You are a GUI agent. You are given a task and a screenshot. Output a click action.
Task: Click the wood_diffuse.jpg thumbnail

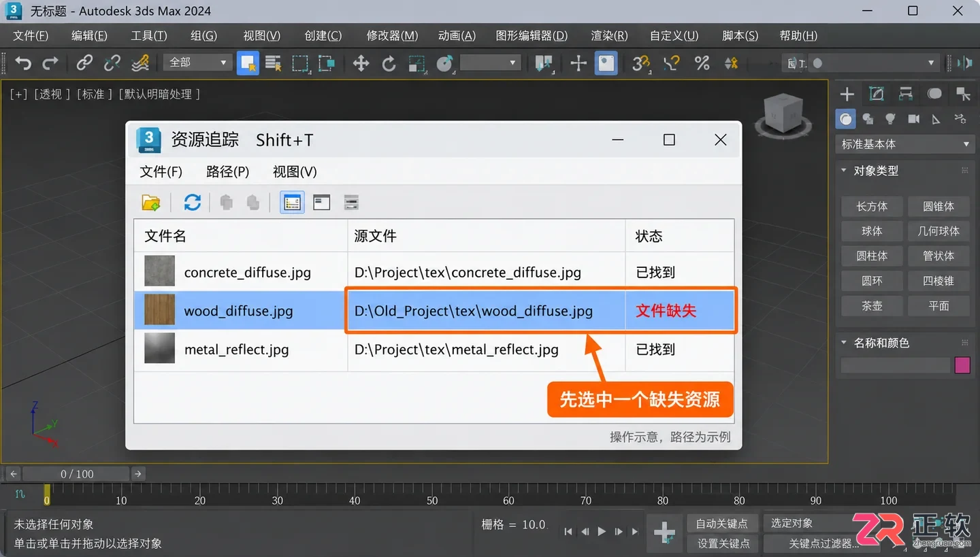click(159, 310)
